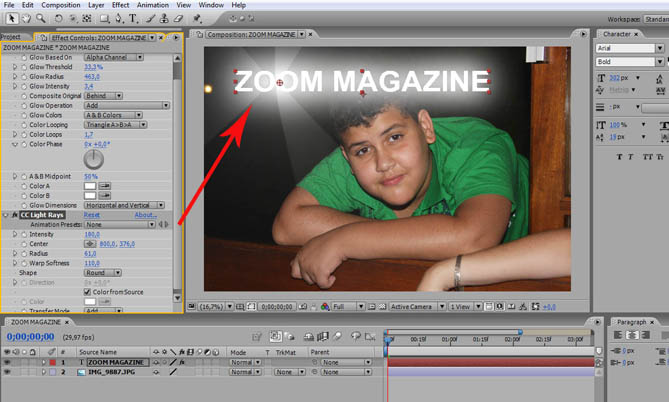Click the About link for CC Light Rays

click(146, 215)
